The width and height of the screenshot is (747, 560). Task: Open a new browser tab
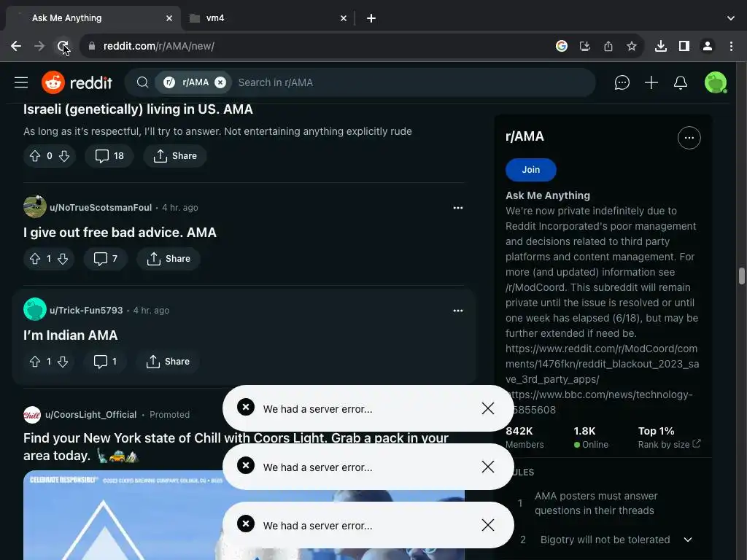pos(371,18)
